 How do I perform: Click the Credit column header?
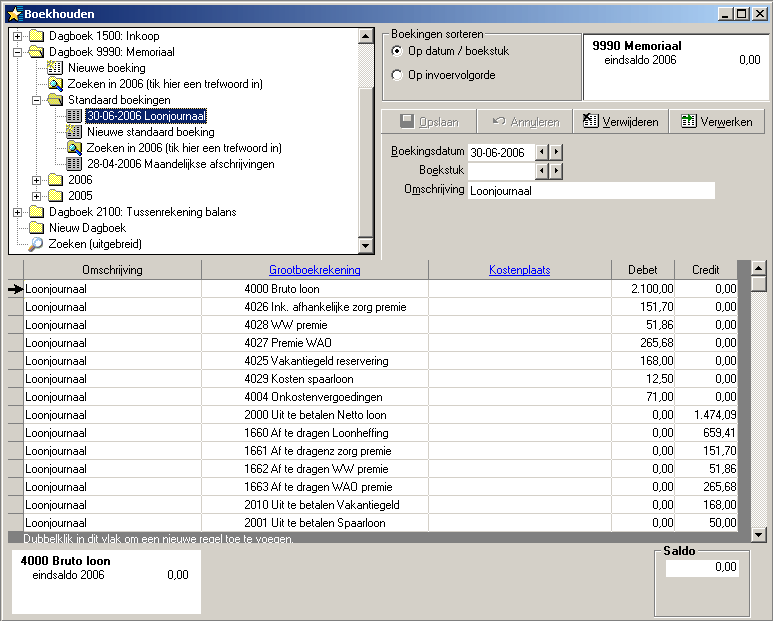(x=706, y=270)
